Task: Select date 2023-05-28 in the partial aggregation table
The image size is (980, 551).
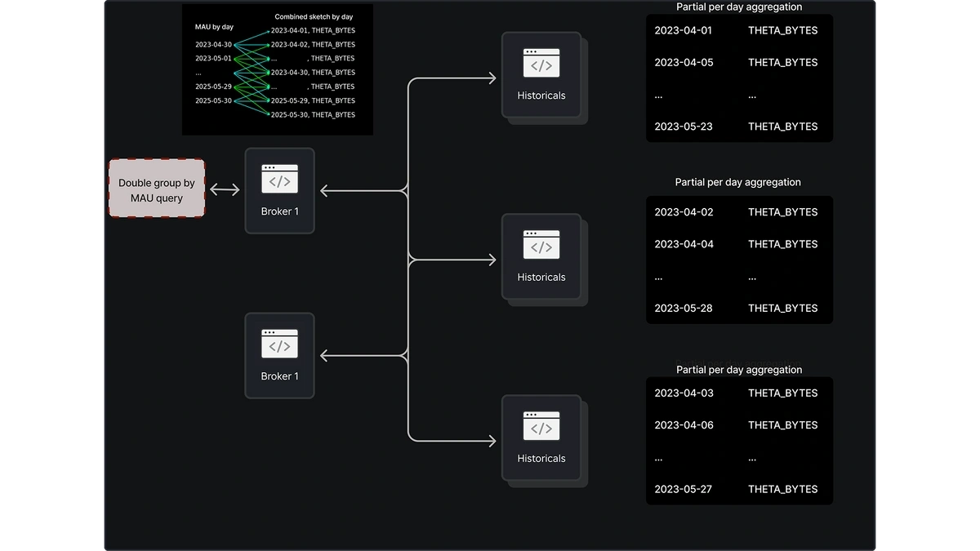Action: pyautogui.click(x=684, y=309)
